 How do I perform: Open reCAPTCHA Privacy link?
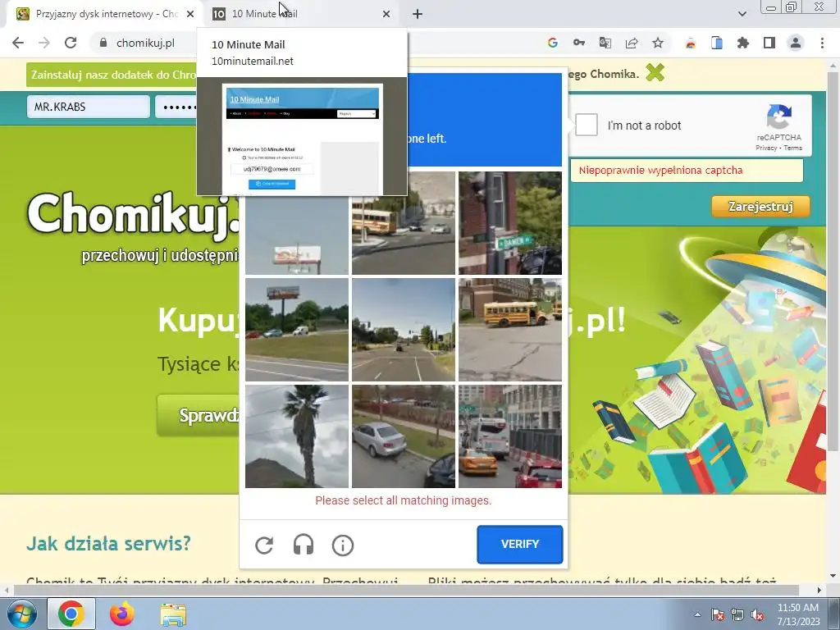[x=765, y=148]
